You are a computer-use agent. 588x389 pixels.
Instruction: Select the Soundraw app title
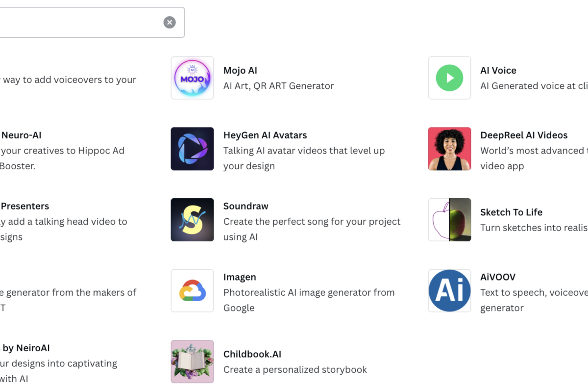(x=246, y=206)
